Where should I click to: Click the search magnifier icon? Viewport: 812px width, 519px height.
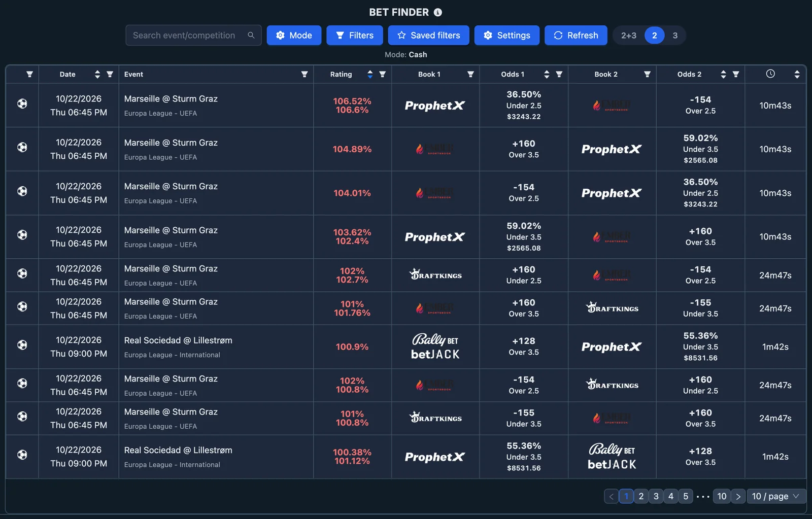click(x=251, y=35)
